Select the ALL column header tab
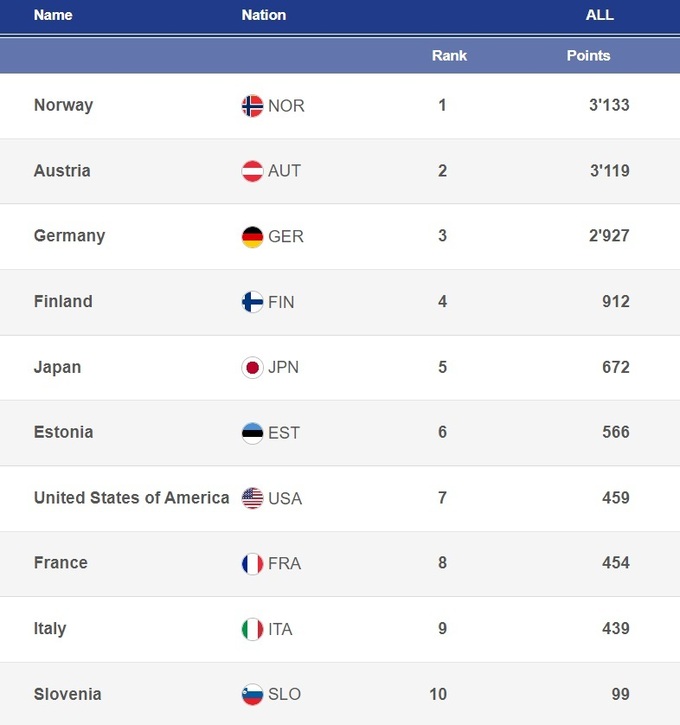This screenshot has height=725, width=680. [599, 15]
